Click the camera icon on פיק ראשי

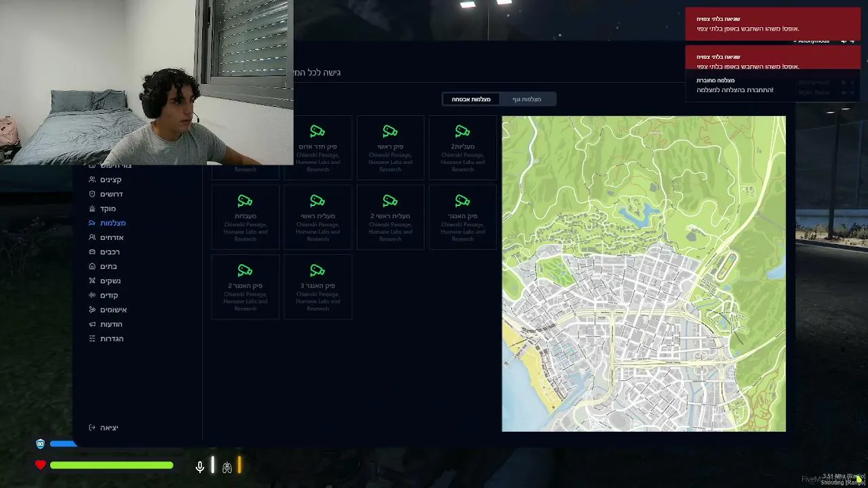pyautogui.click(x=390, y=131)
